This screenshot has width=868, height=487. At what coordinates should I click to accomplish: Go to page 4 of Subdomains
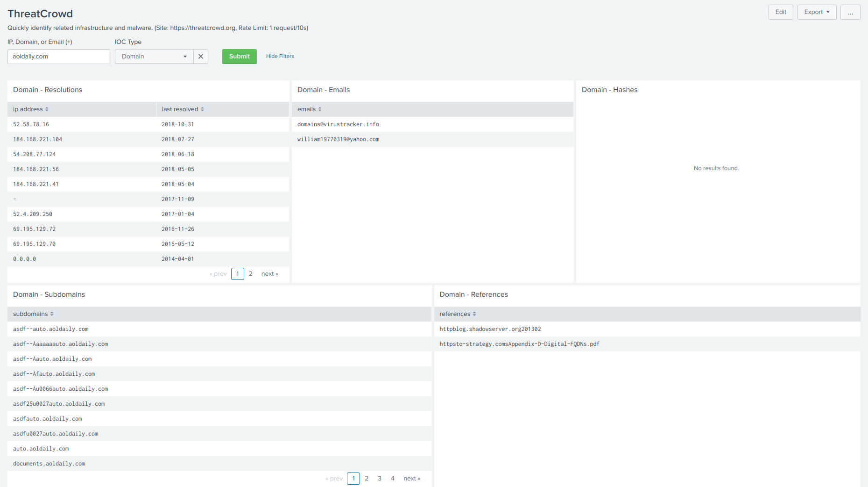393,479
